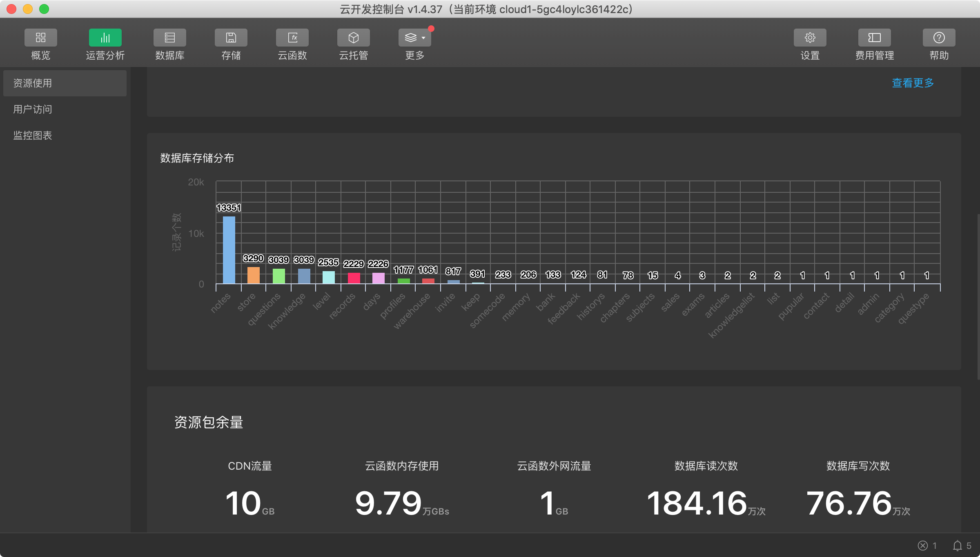
Task: Click the notification bell icon
Action: point(957,546)
